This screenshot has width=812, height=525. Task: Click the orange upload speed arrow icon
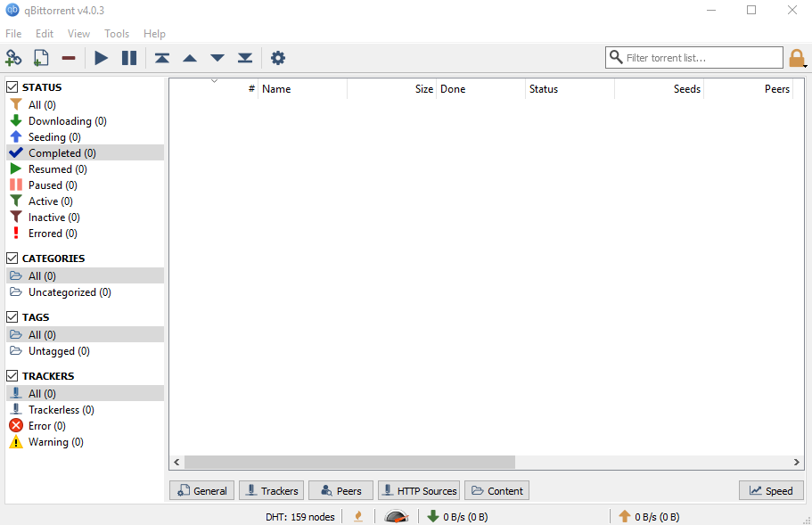(x=625, y=516)
